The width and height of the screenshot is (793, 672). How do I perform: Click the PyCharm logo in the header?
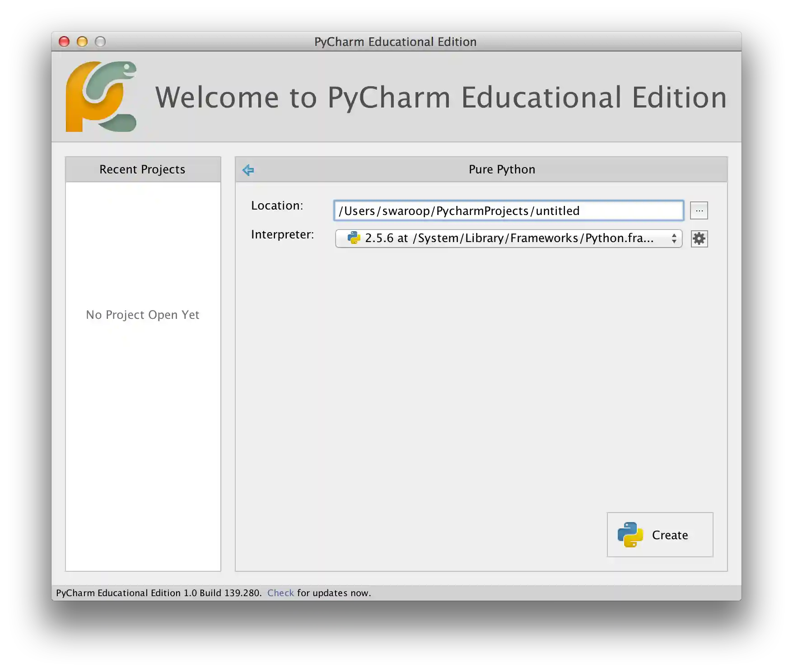click(x=102, y=97)
